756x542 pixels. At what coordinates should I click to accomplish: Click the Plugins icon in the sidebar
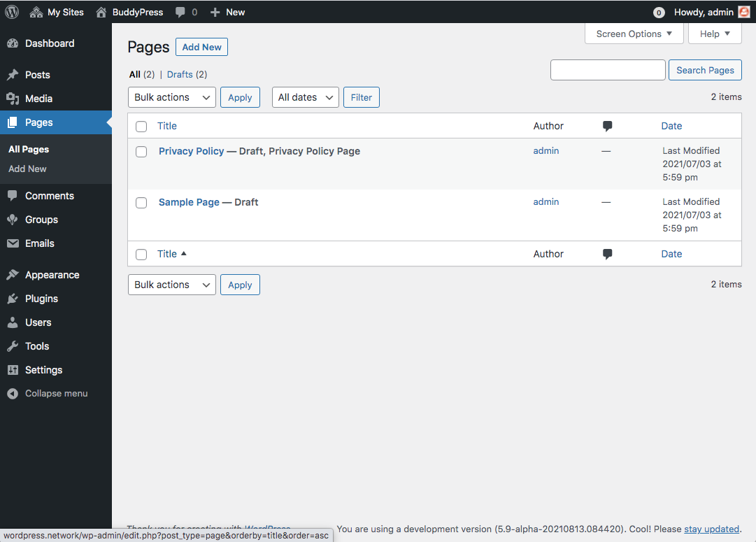click(13, 299)
